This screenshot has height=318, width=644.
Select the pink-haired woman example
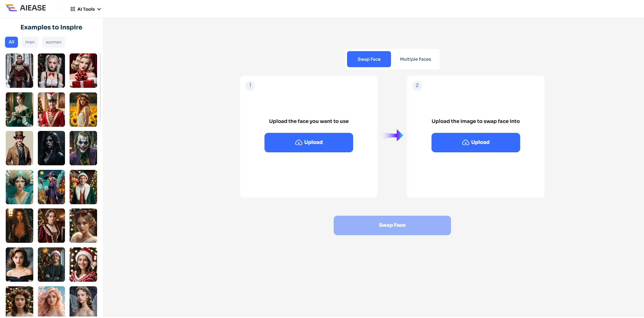click(51, 301)
